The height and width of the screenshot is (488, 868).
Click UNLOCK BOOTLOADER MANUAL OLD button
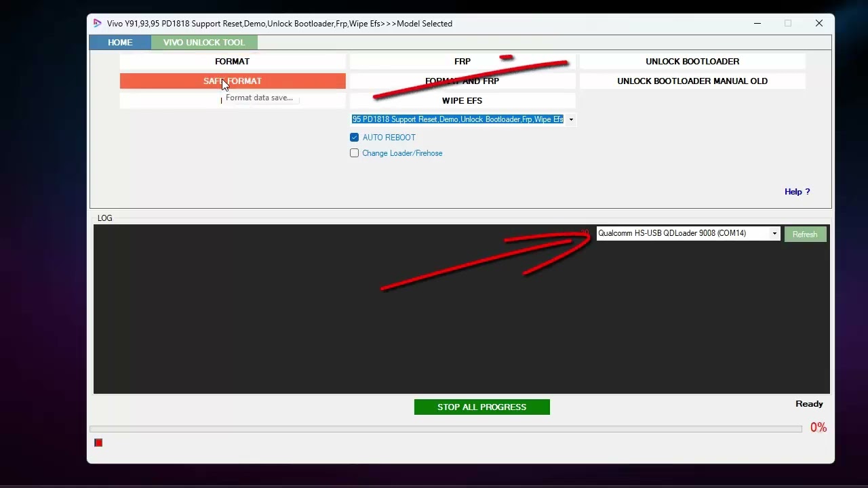[x=692, y=81]
